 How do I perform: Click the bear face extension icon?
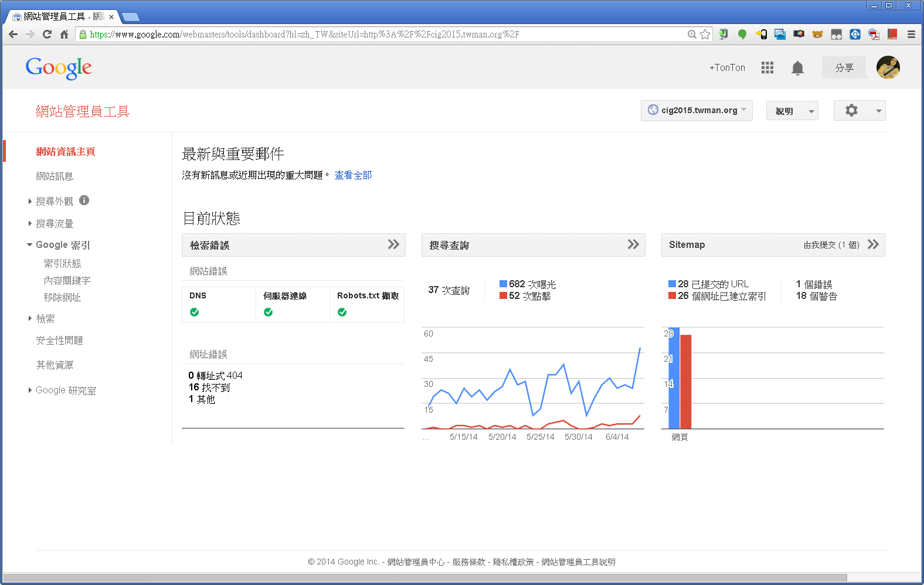[817, 35]
